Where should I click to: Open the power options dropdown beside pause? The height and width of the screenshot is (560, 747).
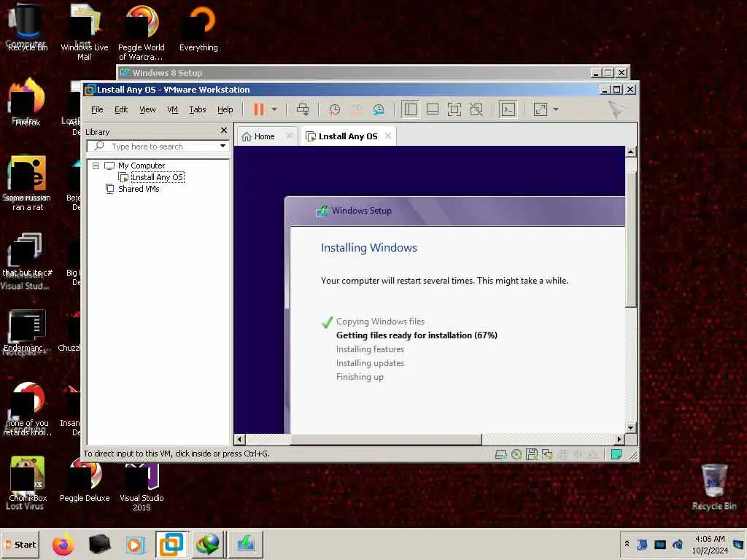coord(274,109)
